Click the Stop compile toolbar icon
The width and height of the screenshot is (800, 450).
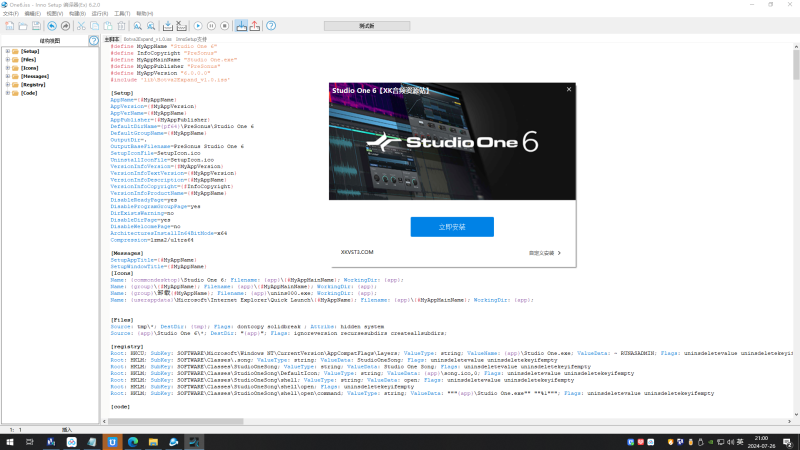pyautogui.click(x=181, y=26)
